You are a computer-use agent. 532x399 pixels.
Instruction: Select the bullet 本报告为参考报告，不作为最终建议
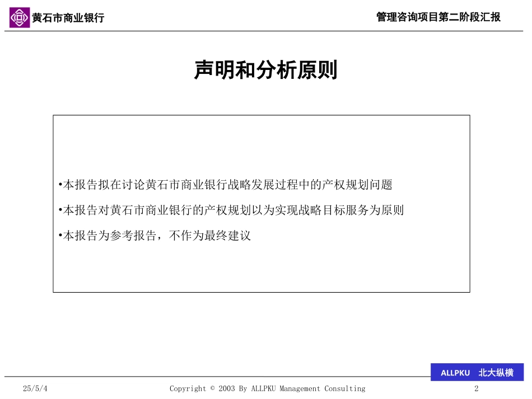155,235
